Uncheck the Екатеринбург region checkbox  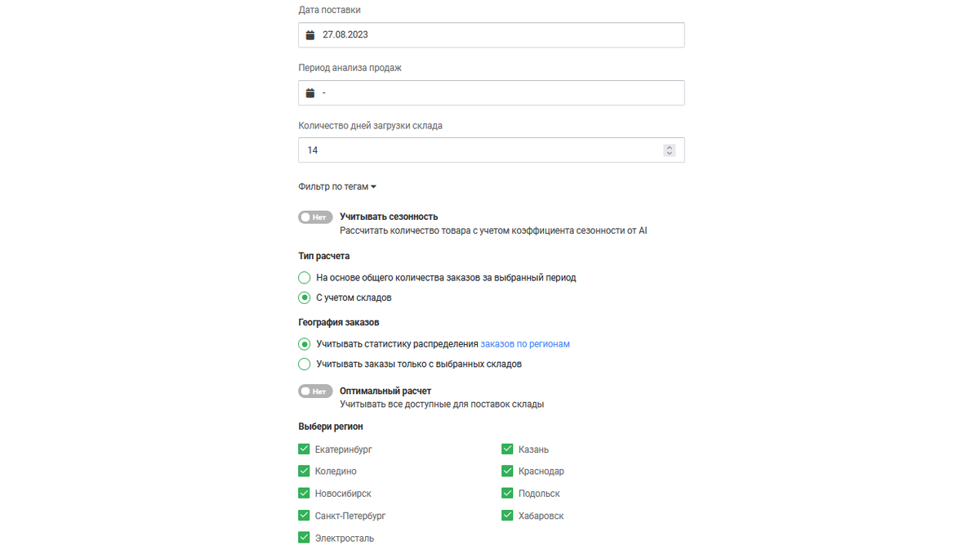coord(304,449)
